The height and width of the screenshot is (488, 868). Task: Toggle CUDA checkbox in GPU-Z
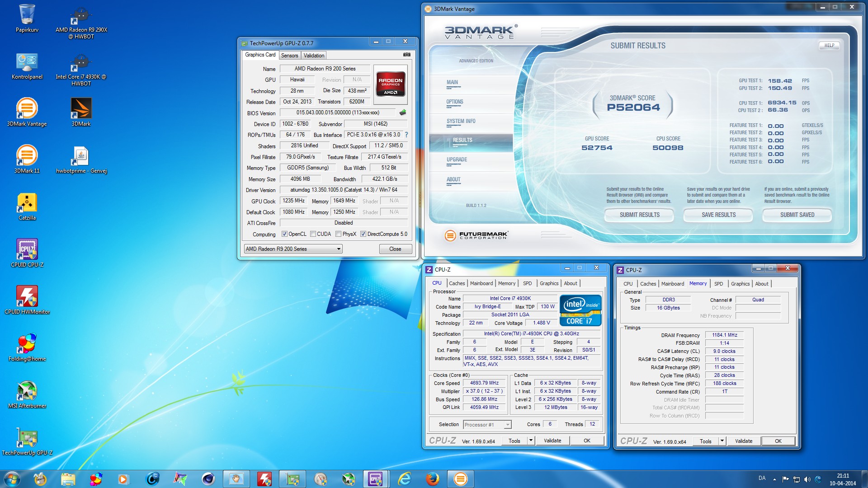[x=313, y=234]
